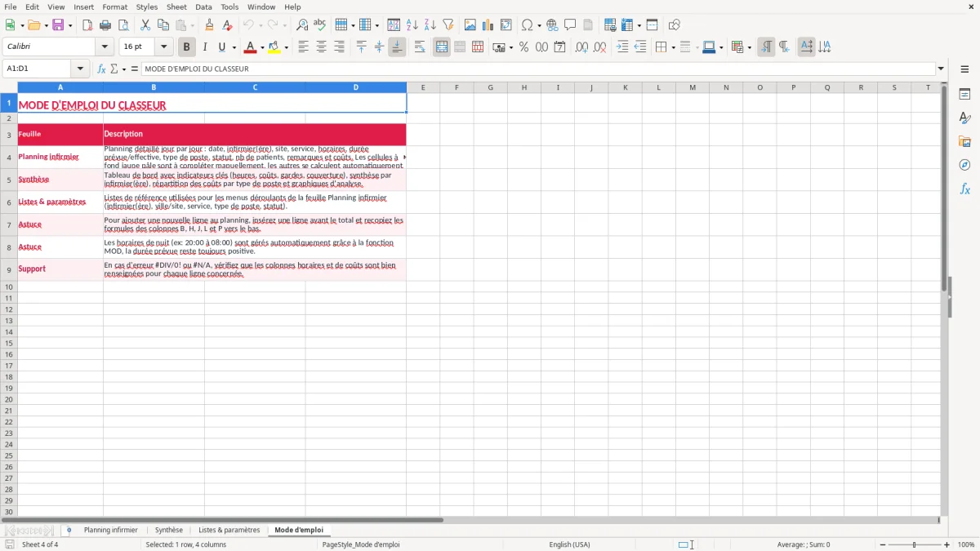Switch to Synthèse sheet tab
This screenshot has height=551, width=980.
coord(169,531)
